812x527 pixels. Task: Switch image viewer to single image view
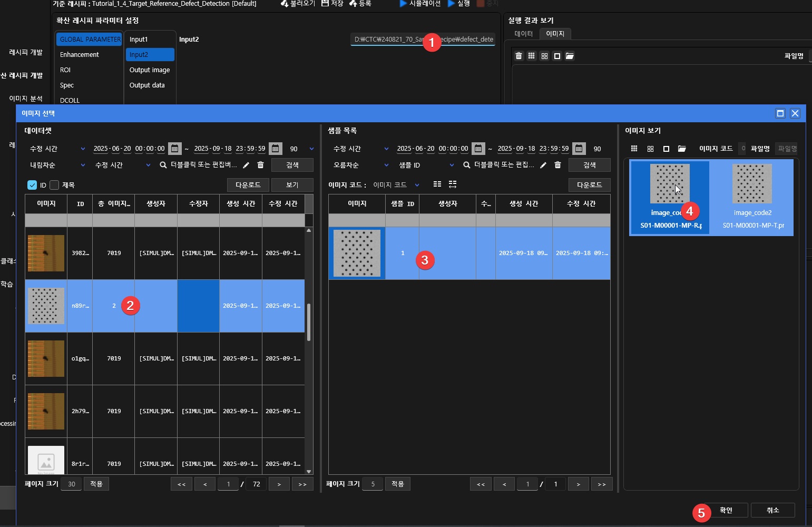tap(666, 149)
